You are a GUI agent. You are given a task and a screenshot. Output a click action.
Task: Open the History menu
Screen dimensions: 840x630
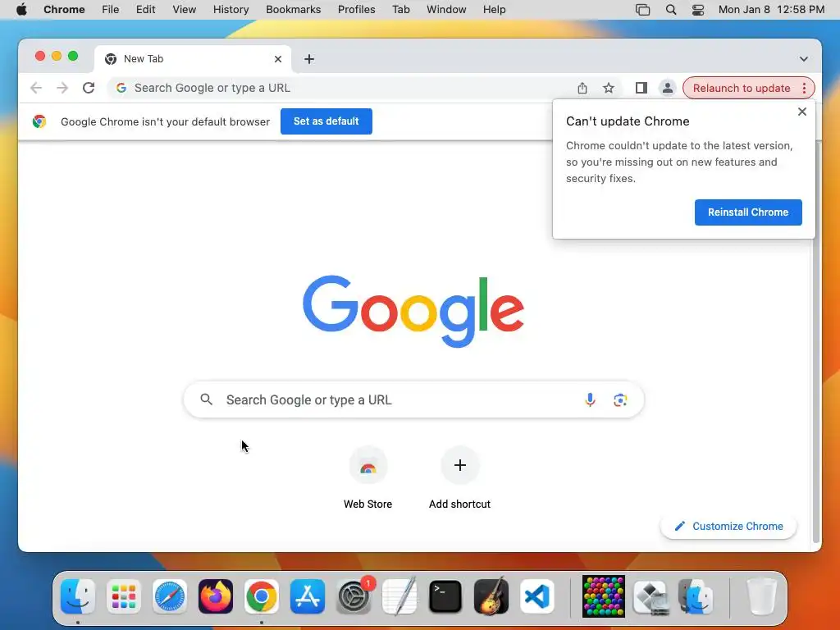pos(231,10)
